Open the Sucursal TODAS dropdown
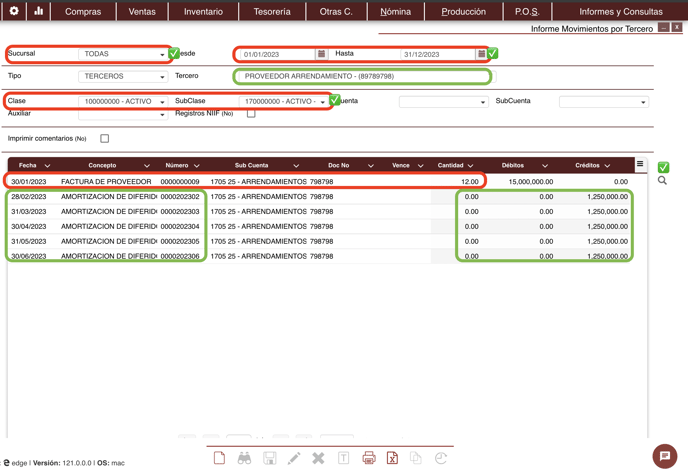Viewport: 688px width, 470px height. tap(123, 54)
